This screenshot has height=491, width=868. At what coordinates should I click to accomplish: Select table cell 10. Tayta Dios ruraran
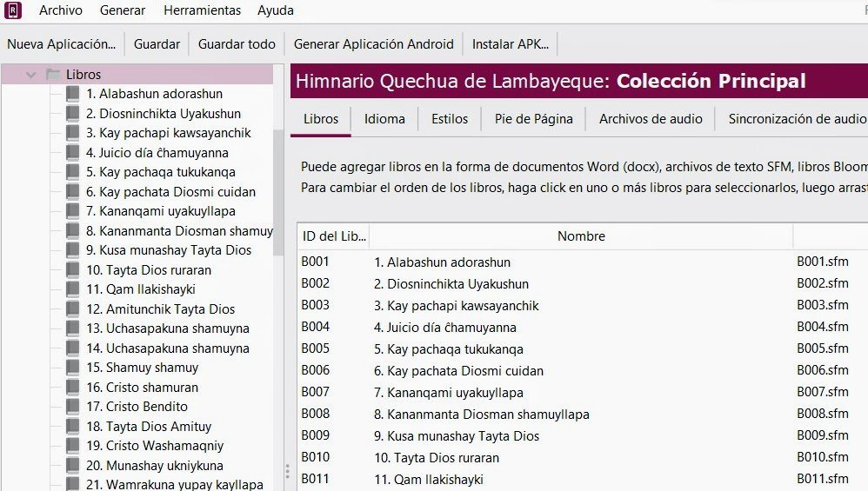(437, 458)
